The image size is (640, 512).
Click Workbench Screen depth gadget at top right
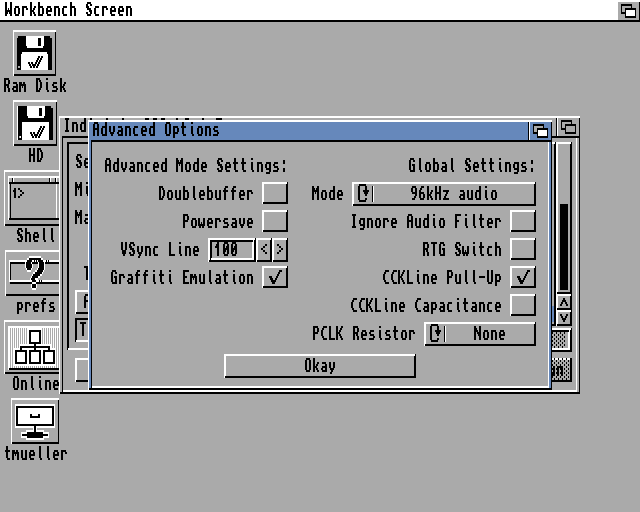628,10
